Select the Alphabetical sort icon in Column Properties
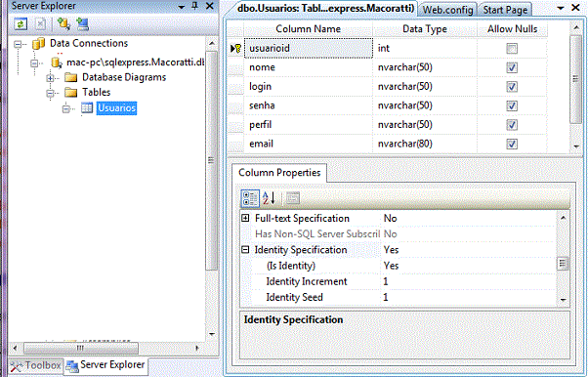Viewport: 588px width, 377px height. tap(269, 198)
